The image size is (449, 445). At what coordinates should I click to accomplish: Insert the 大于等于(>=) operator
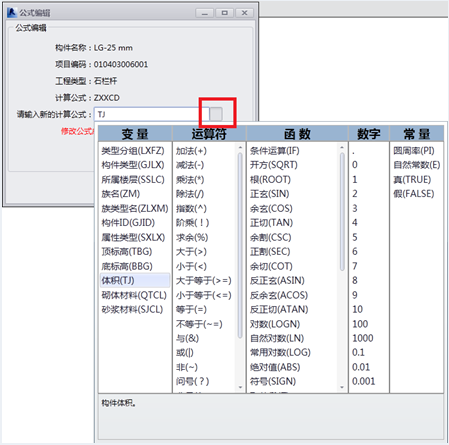click(x=203, y=280)
